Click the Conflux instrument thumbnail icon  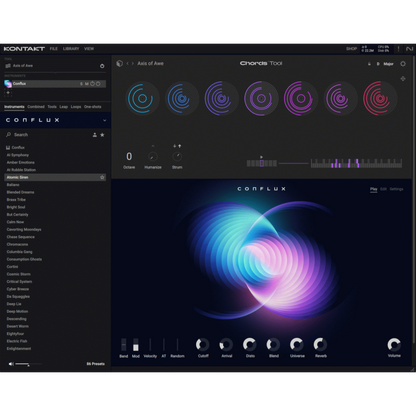click(8, 84)
